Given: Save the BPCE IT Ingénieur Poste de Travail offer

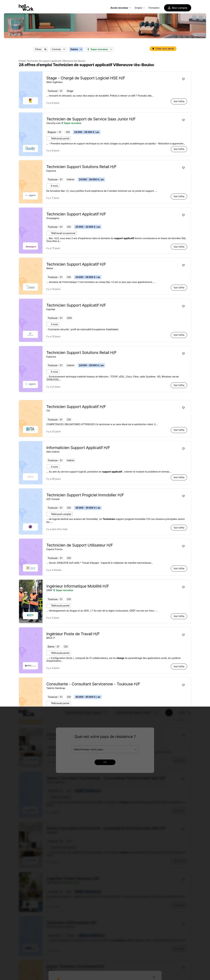Looking at the screenshot, I should [x=183, y=635].
